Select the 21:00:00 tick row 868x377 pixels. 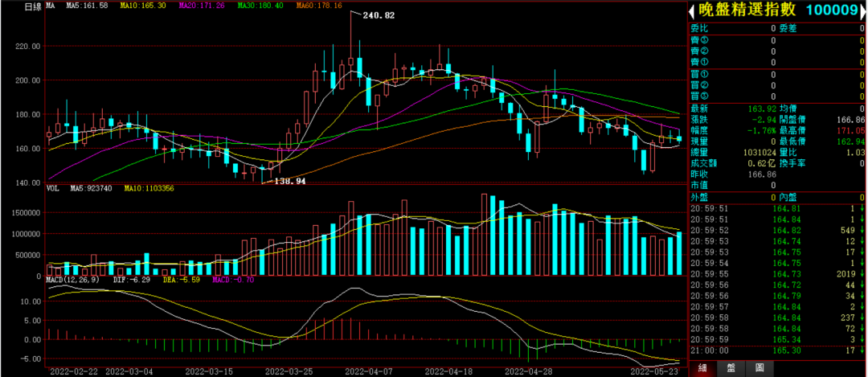[x=777, y=350]
